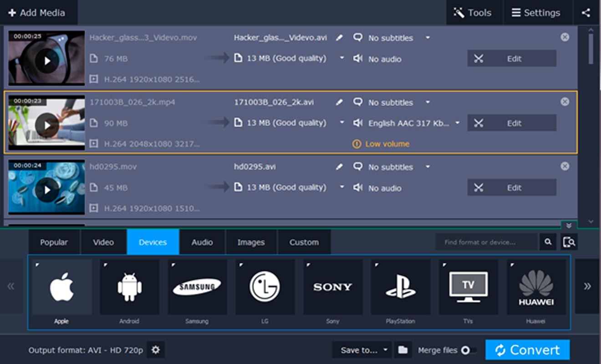Click the Find format or device field
Screen dimensions: 601x364
click(485, 242)
